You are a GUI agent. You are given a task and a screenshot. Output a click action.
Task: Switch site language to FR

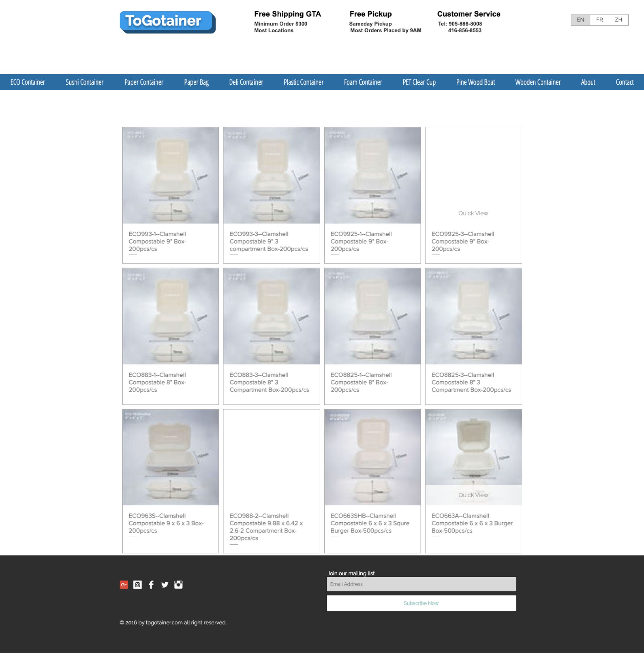pyautogui.click(x=599, y=20)
